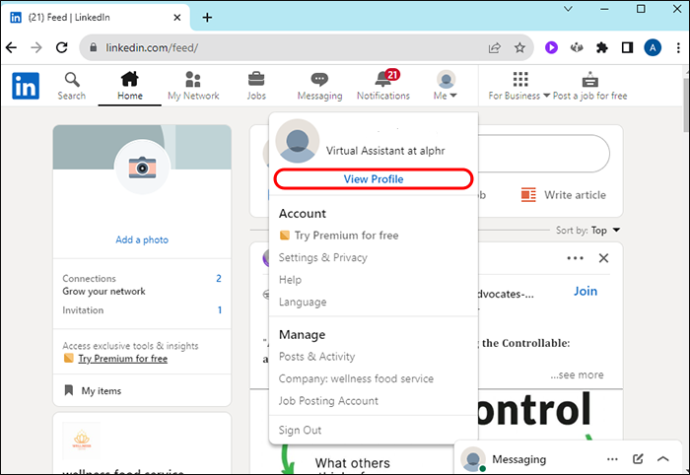This screenshot has width=690, height=475.
Task: Click Join on the group post
Action: coord(585,291)
